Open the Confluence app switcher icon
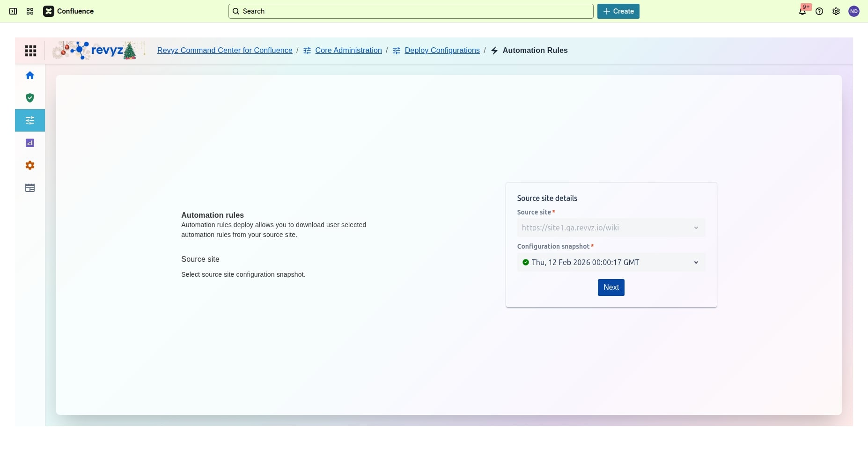 30,11
